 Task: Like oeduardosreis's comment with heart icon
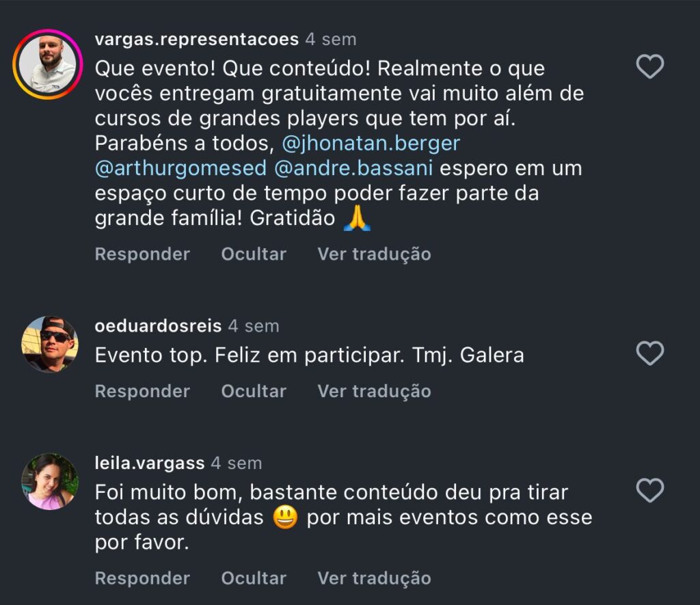point(649,353)
